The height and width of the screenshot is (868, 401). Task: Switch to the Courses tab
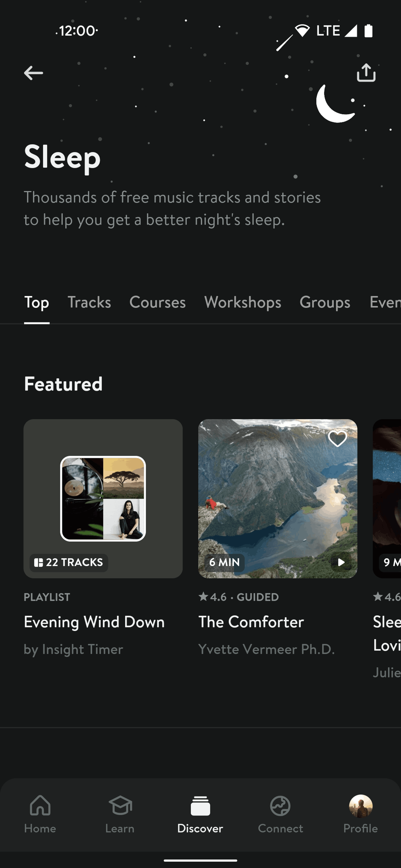[x=157, y=302]
